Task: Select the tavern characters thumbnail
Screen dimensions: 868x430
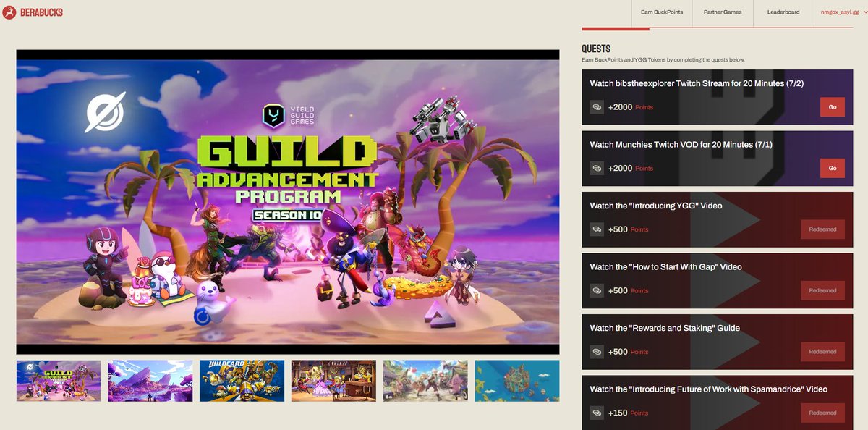Action: pyautogui.click(x=333, y=381)
